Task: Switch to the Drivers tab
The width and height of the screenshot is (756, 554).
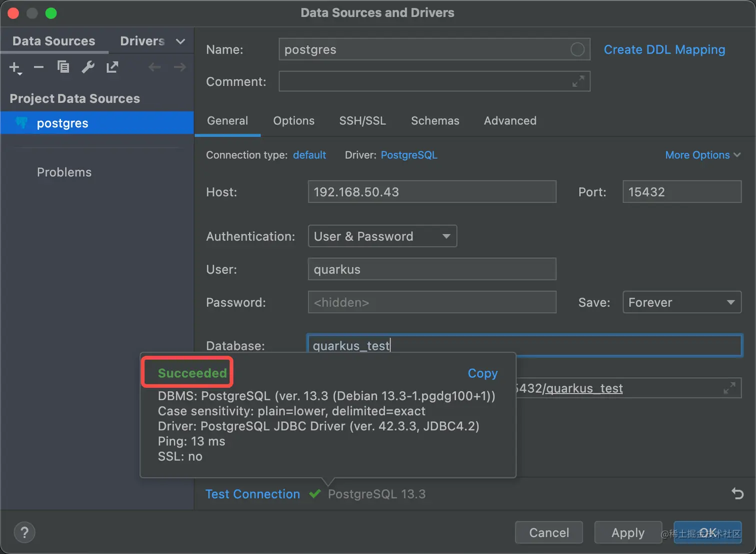Action: [x=142, y=41]
